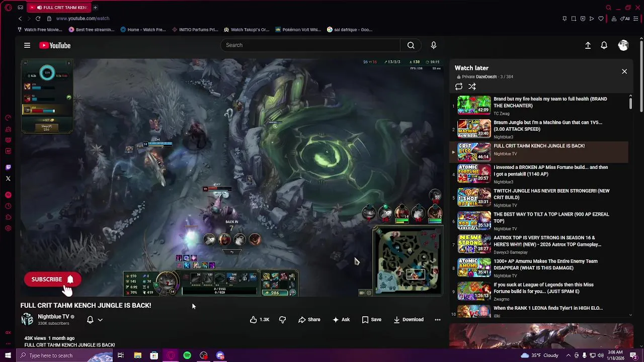Open the Pinboards pin icon

565,19
